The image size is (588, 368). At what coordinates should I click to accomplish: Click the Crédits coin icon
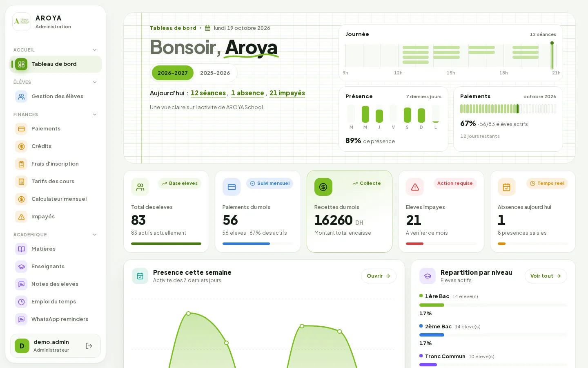pos(22,146)
